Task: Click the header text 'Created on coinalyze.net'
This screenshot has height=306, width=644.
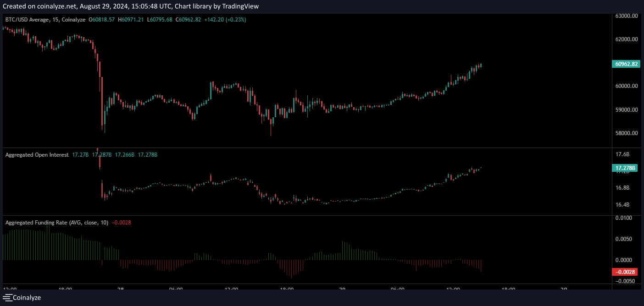Action: point(38,6)
